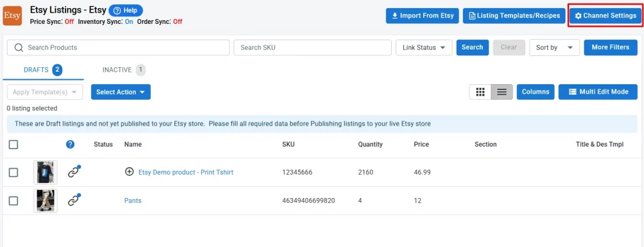The width and height of the screenshot is (644, 247).
Task: Open the Columns chooser
Action: tap(536, 92)
